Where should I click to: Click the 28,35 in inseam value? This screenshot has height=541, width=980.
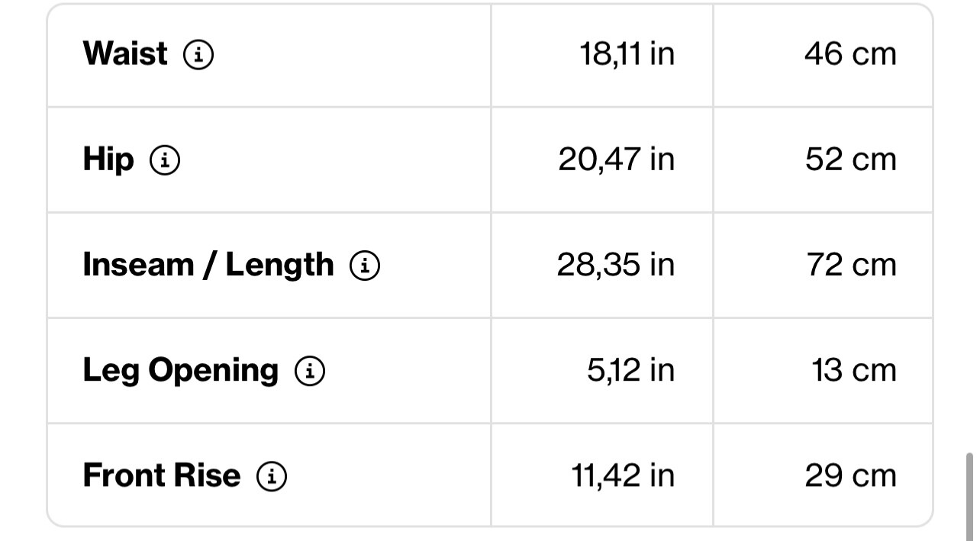click(615, 265)
